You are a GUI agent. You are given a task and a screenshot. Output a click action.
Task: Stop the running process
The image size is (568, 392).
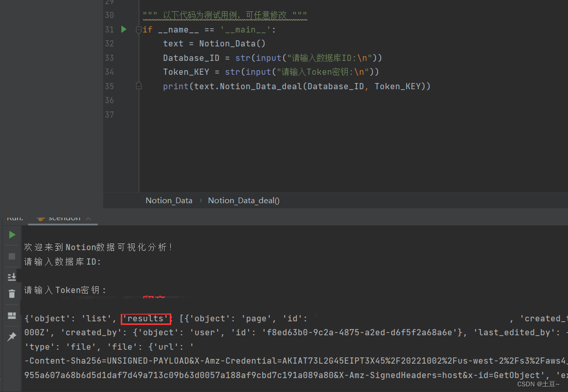point(12,256)
